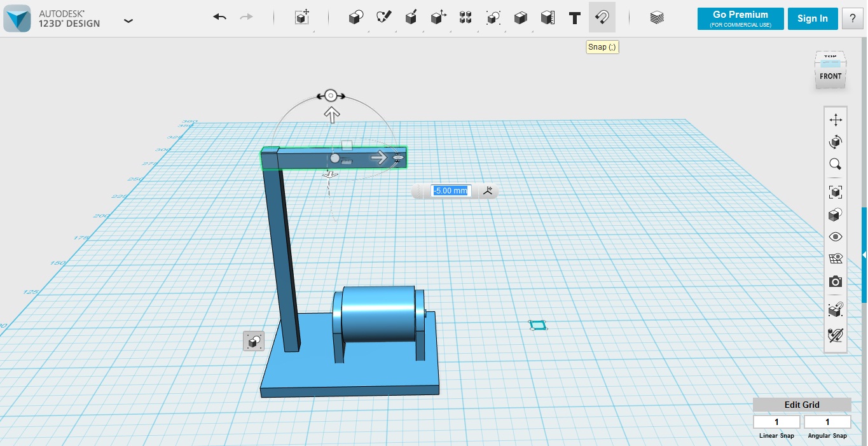Open the application menu dropdown arrow

coord(128,20)
